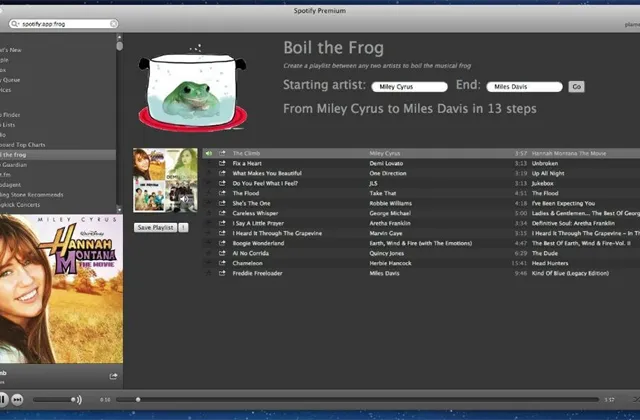Share the track She's The One
The image size is (640, 420).
[222, 203]
